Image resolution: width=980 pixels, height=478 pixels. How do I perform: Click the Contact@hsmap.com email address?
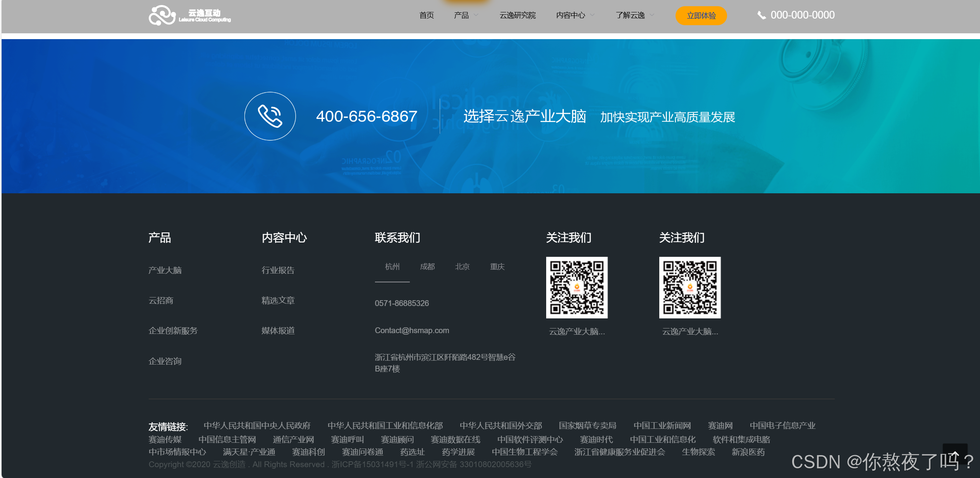coord(412,330)
